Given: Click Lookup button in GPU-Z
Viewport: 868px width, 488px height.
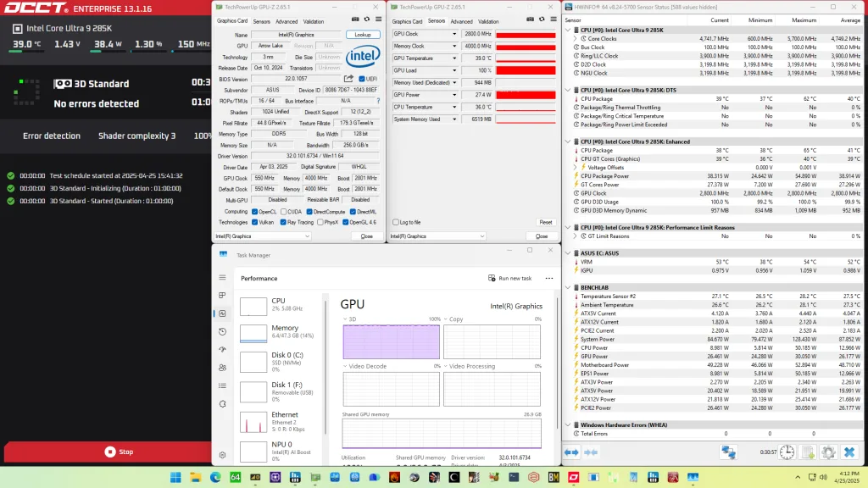Looking at the screenshot, I should (363, 34).
